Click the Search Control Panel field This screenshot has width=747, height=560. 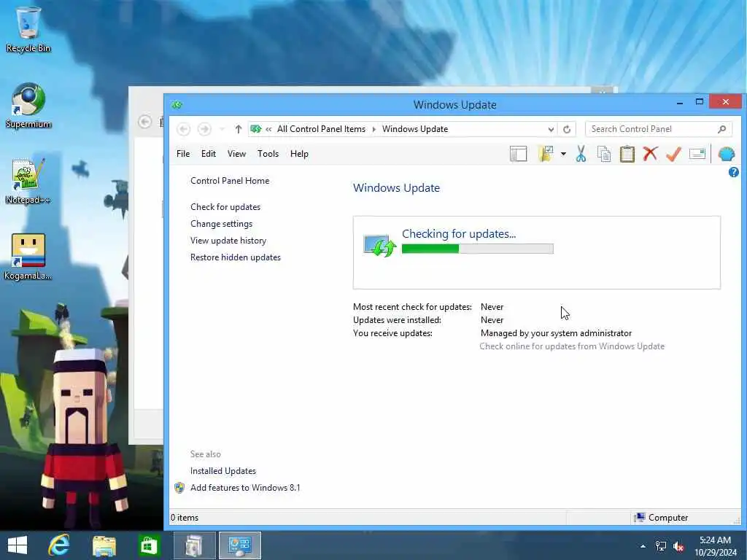pos(653,129)
